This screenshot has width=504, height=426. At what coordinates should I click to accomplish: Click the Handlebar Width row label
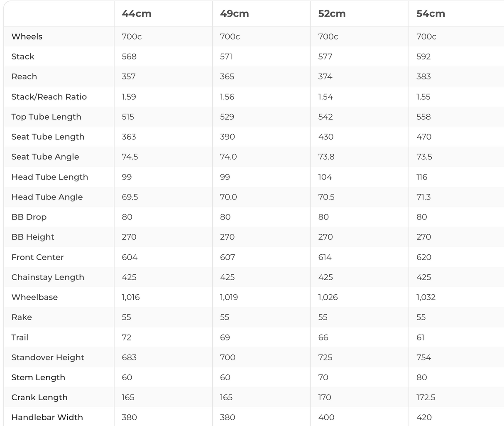coord(47,417)
